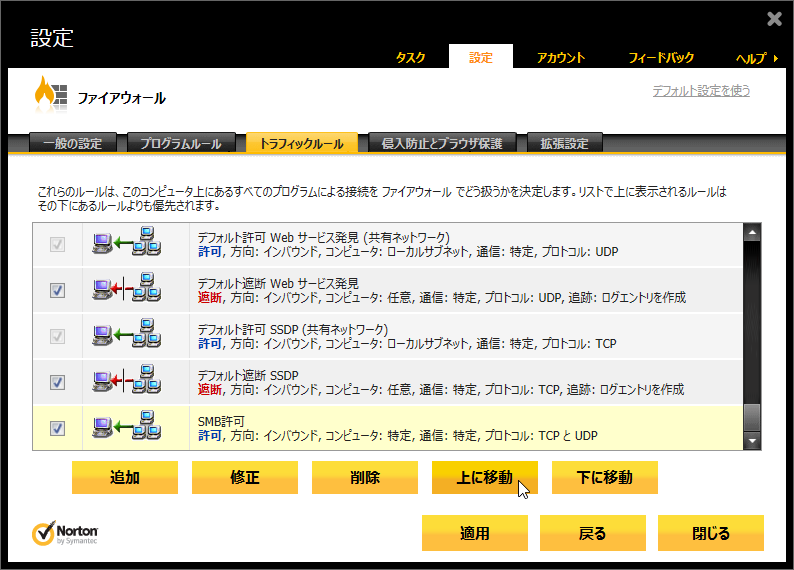Close the settings window with X
Image resolution: width=794 pixels, height=570 pixels.
[x=774, y=19]
